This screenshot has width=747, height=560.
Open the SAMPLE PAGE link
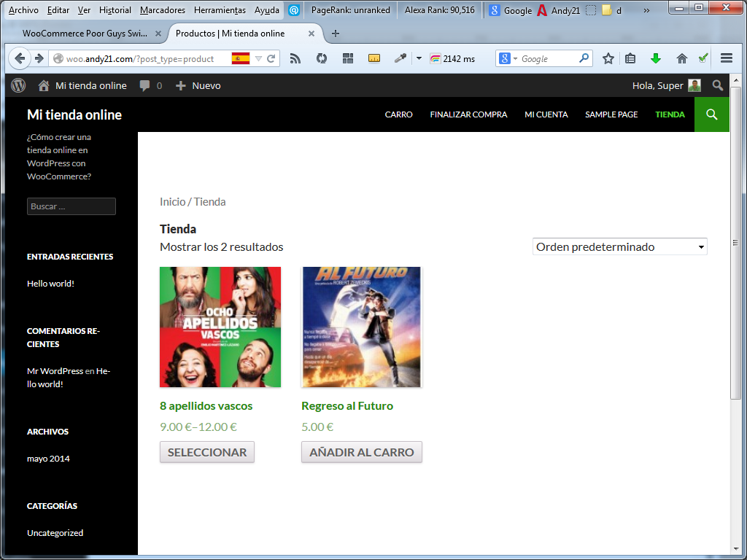[x=611, y=114]
